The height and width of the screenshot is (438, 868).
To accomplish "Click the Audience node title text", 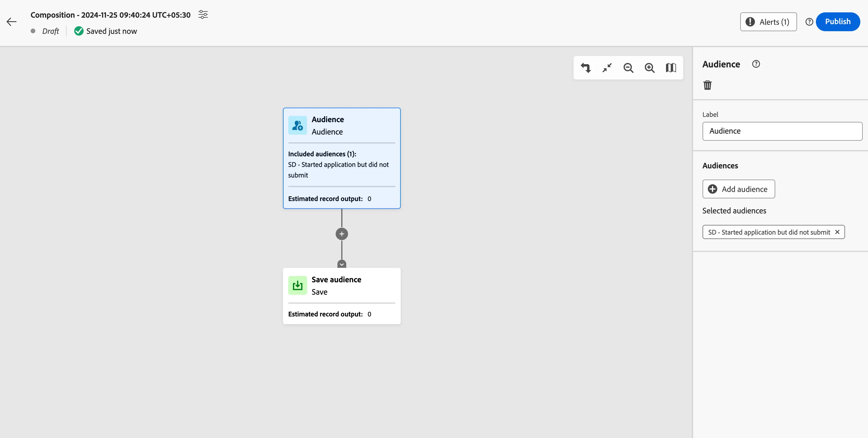I will [327, 120].
